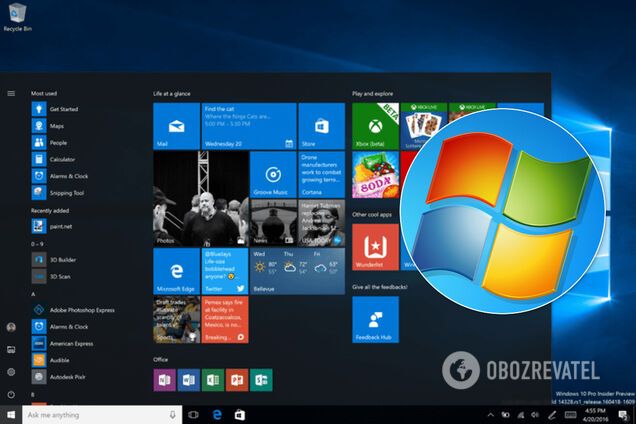Launch 3D Builder from the app list
The image size is (636, 424).
click(54, 260)
